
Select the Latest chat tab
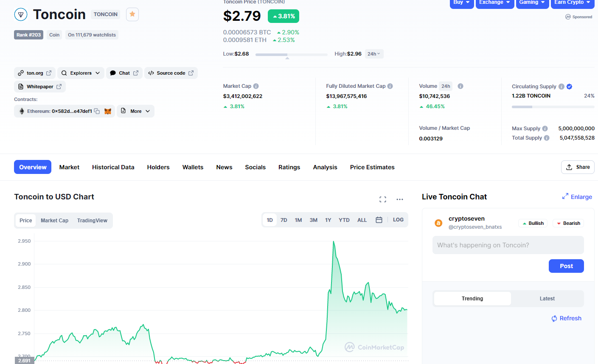coord(547,299)
